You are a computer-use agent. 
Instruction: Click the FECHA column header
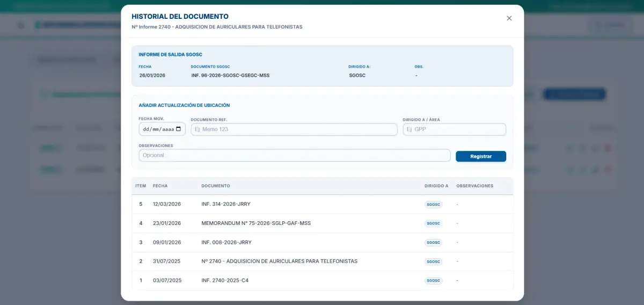[x=160, y=186]
